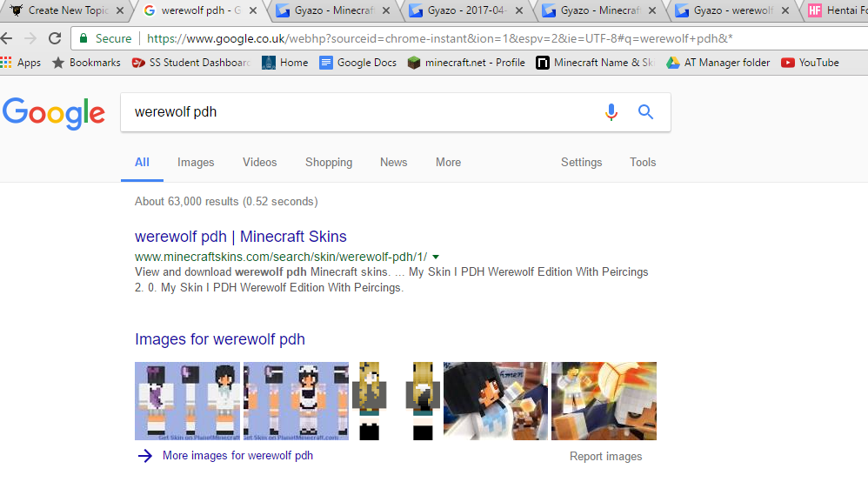The image size is (868, 482).
Task: Click the arrow next to More images
Action: coord(145,456)
